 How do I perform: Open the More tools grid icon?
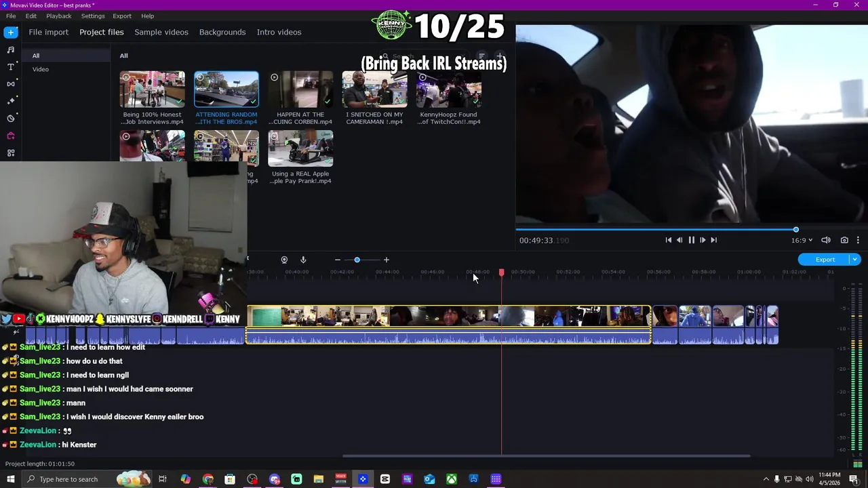point(10,153)
